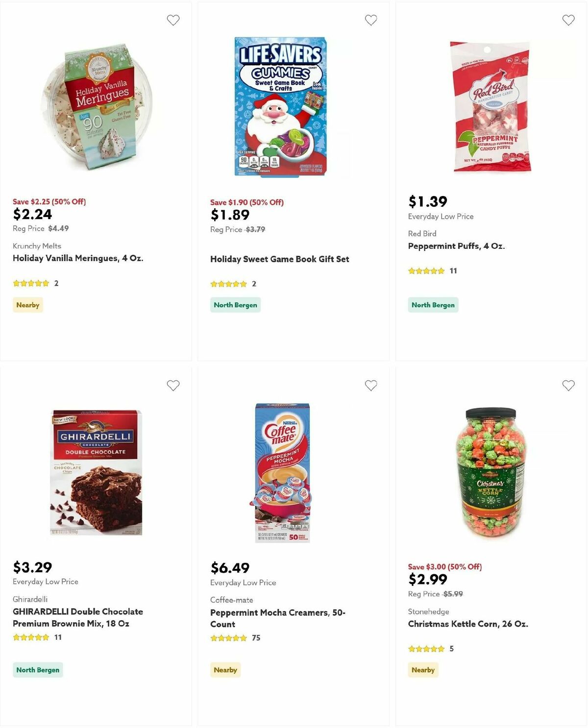Click the star rating for Peppermint Puffs

tap(426, 270)
